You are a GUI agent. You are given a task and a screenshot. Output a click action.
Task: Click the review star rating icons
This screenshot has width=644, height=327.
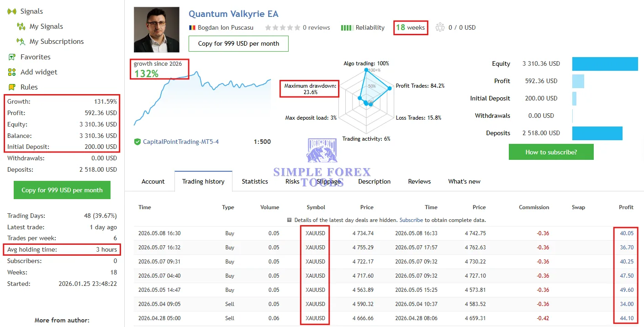click(x=283, y=27)
